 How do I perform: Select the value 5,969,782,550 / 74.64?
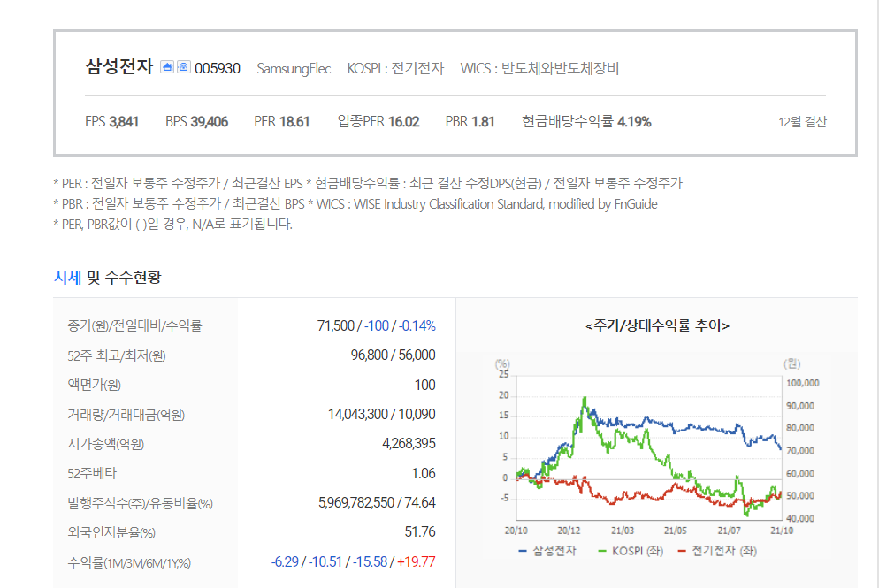(x=377, y=503)
